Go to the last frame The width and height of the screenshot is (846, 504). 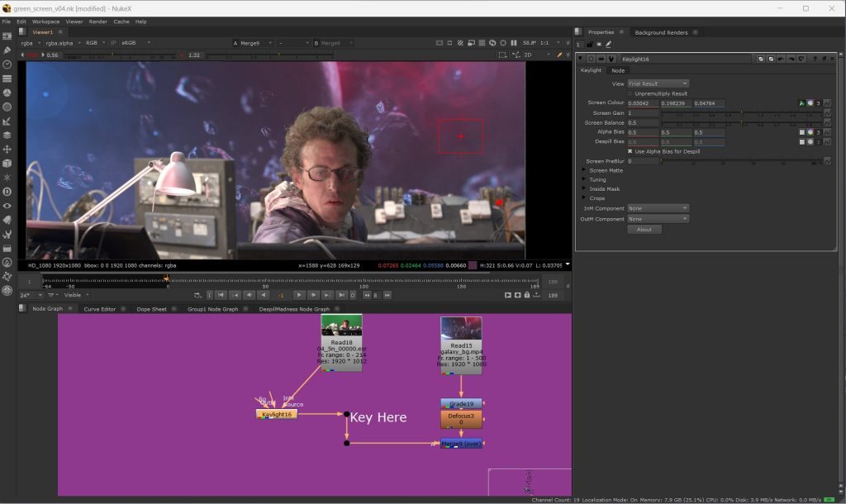(341, 295)
